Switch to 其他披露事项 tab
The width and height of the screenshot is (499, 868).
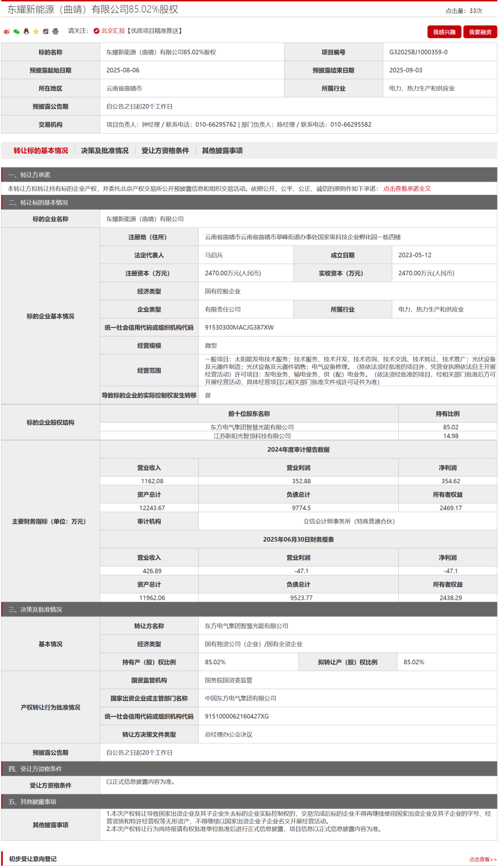tap(222, 151)
